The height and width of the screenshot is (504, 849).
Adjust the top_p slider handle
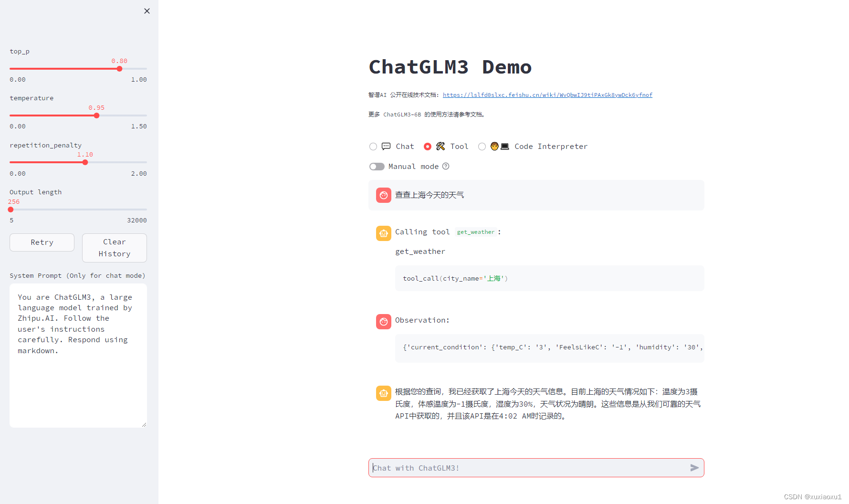click(x=119, y=69)
